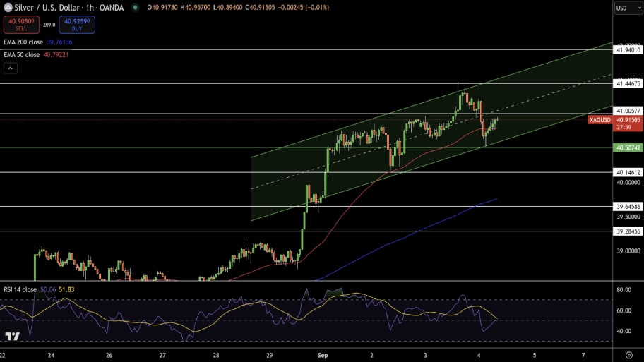Viewport: 644px width, 362px height.
Task: Click the 41.94010 horizontal line price label
Action: [628, 50]
